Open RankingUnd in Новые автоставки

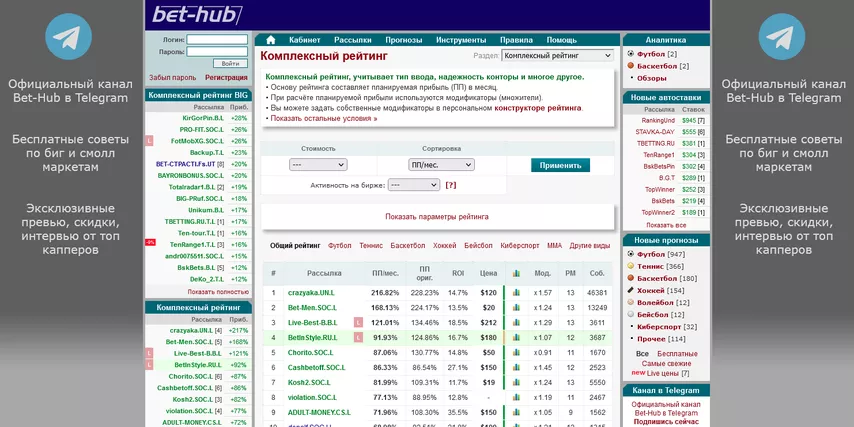coord(658,120)
